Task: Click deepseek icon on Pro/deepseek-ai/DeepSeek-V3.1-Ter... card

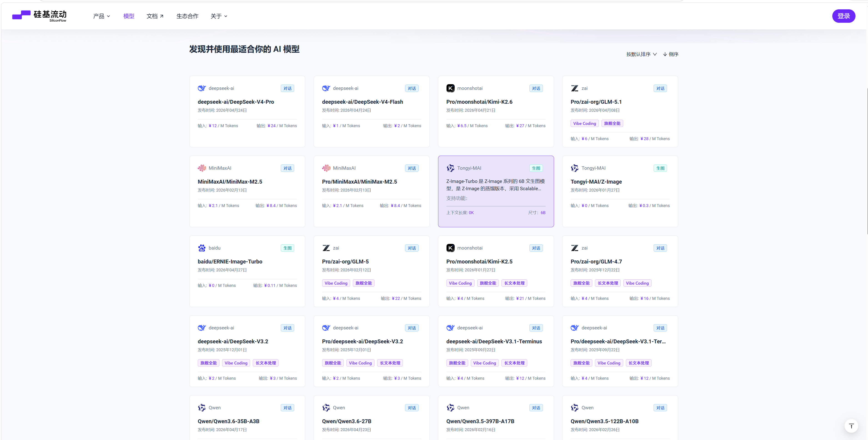Action: pos(574,328)
